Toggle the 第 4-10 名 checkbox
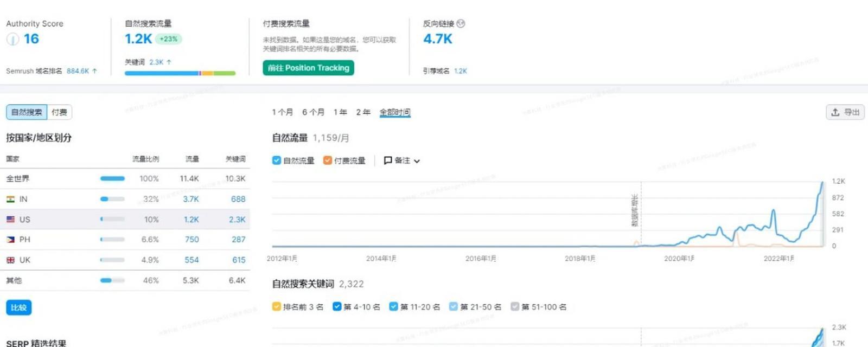The image size is (868, 347). tap(337, 307)
